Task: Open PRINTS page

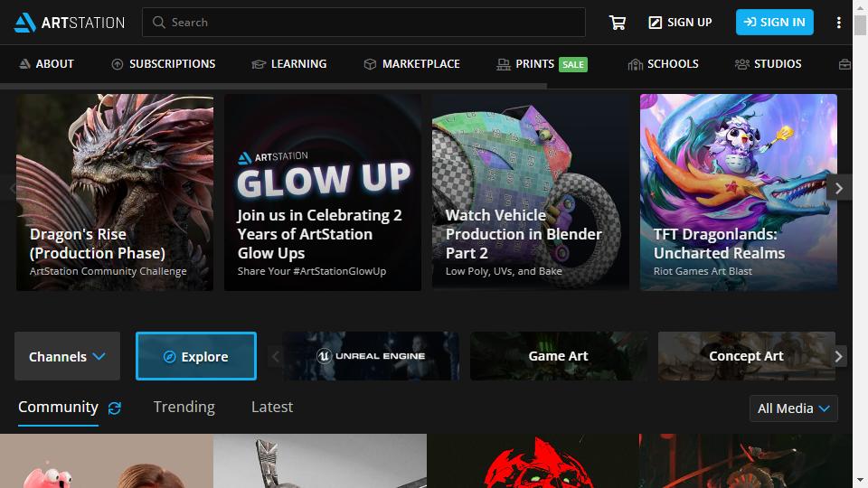Action: coord(525,64)
